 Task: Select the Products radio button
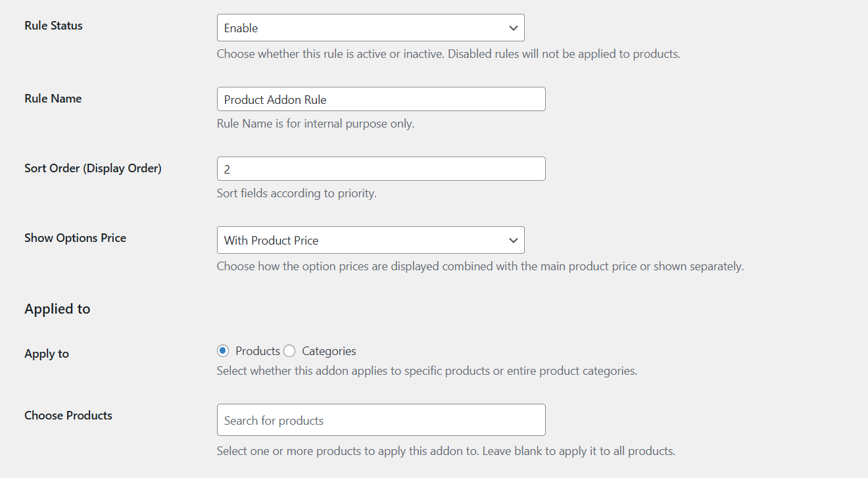(x=223, y=351)
